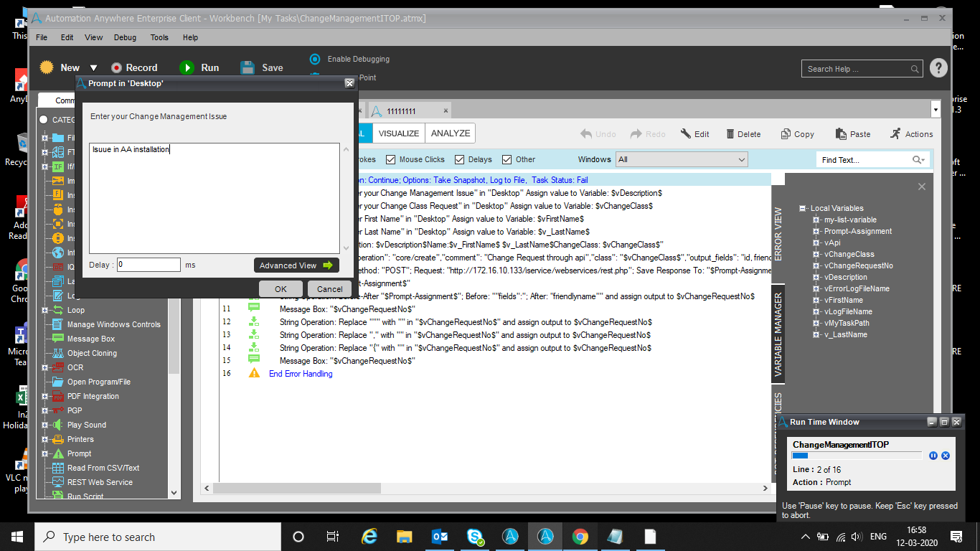980x551 pixels.
Task: Uncheck the Other filter checkbox
Action: [x=507, y=160]
